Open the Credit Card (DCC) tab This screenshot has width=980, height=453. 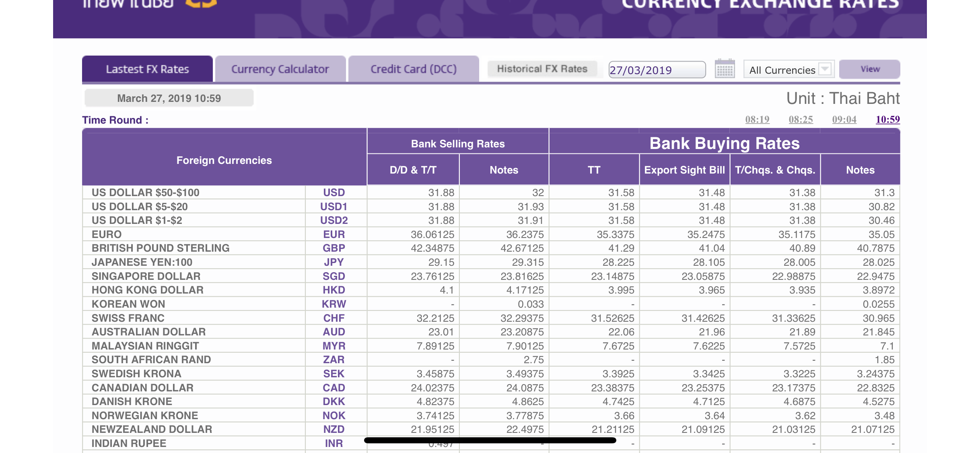(x=413, y=69)
